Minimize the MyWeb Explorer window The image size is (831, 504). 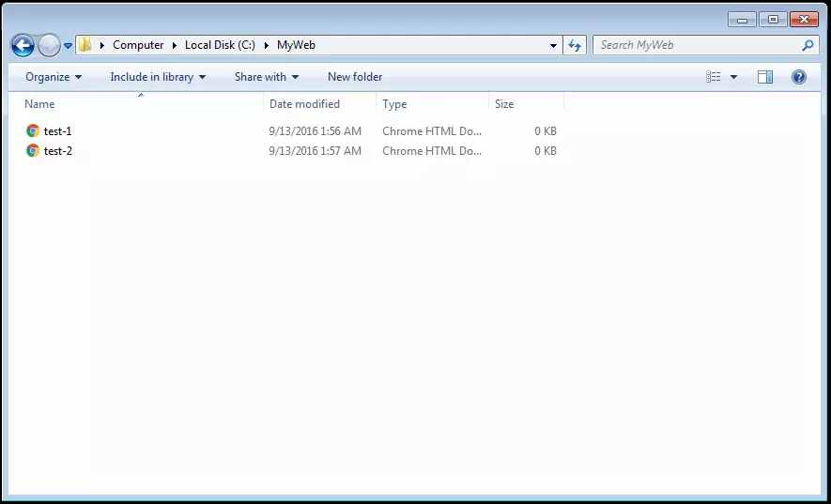pyautogui.click(x=742, y=20)
